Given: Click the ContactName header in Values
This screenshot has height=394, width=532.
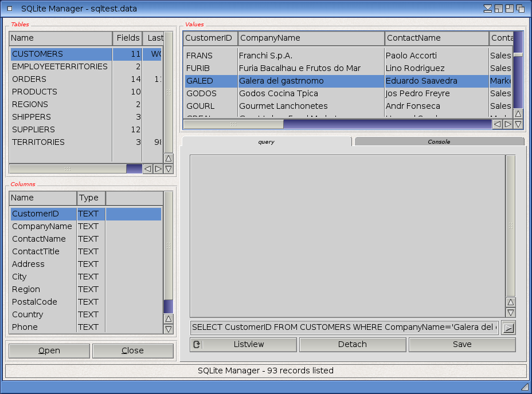Looking at the screenshot, I should click(437, 38).
